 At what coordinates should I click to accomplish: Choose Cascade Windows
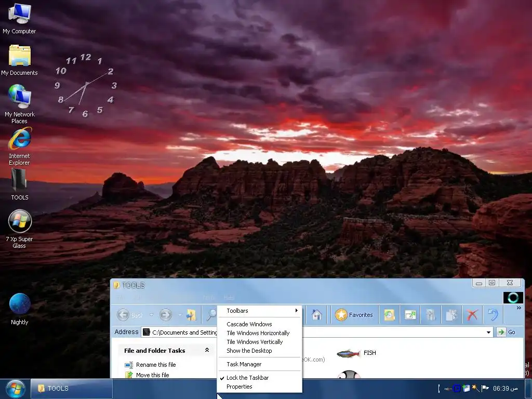(x=260, y=324)
